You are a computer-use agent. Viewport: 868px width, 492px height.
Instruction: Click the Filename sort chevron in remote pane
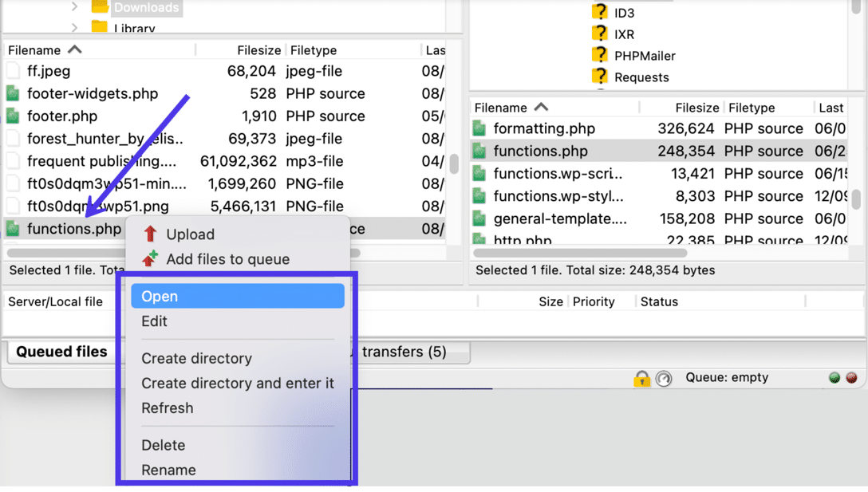(x=540, y=106)
